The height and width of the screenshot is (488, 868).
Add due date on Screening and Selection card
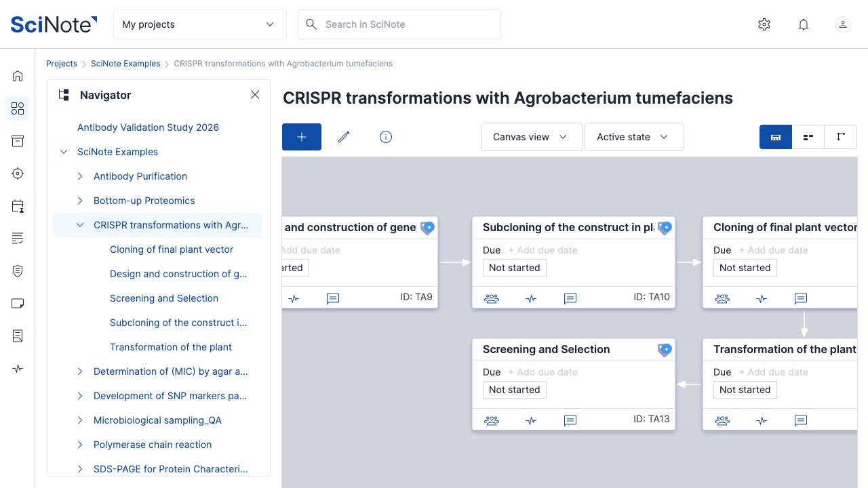pos(543,372)
